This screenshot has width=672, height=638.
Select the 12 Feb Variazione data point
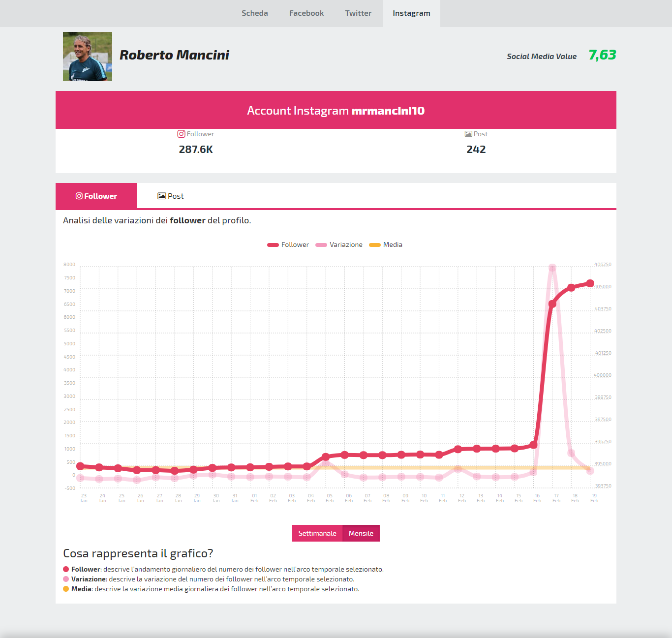pos(458,469)
